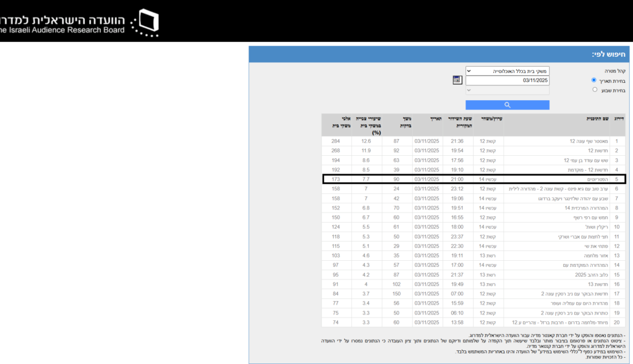This screenshot has width=633, height=364.
Task: Click program name 'שבע עם יהודה שלזינגר ויעקב ברדוגו'
Action: point(573,198)
